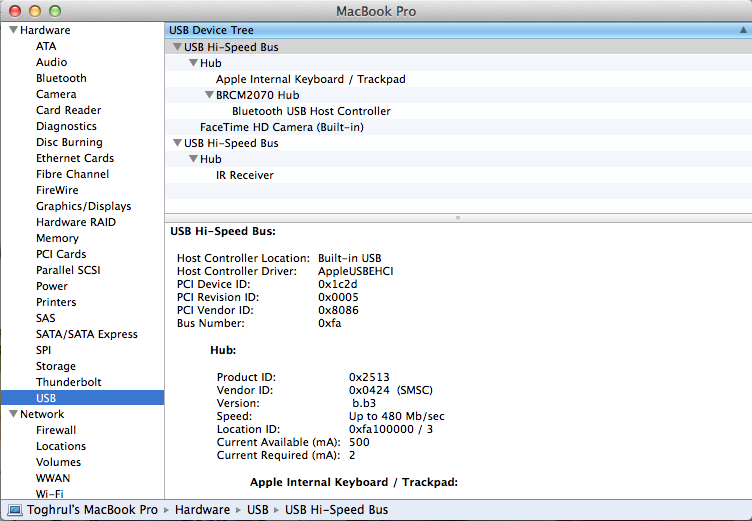Click Vendor ID value 0x0424 (SMSC)

tap(391, 390)
